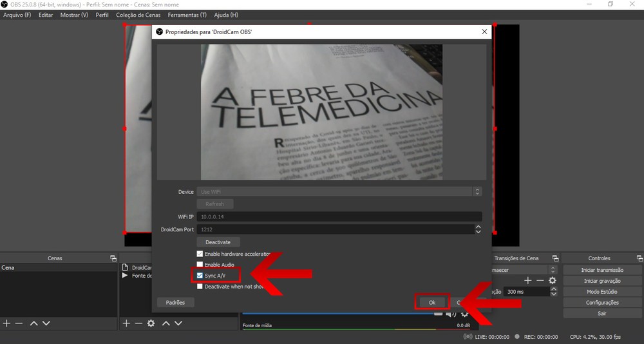Select the DroidCam source row in sources
The image size is (644, 344).
pos(137,267)
